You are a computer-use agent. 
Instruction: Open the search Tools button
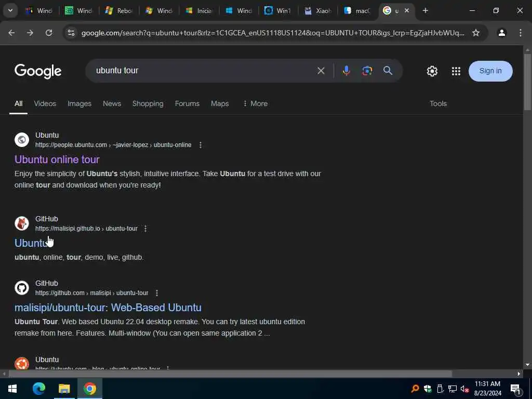[x=438, y=103]
